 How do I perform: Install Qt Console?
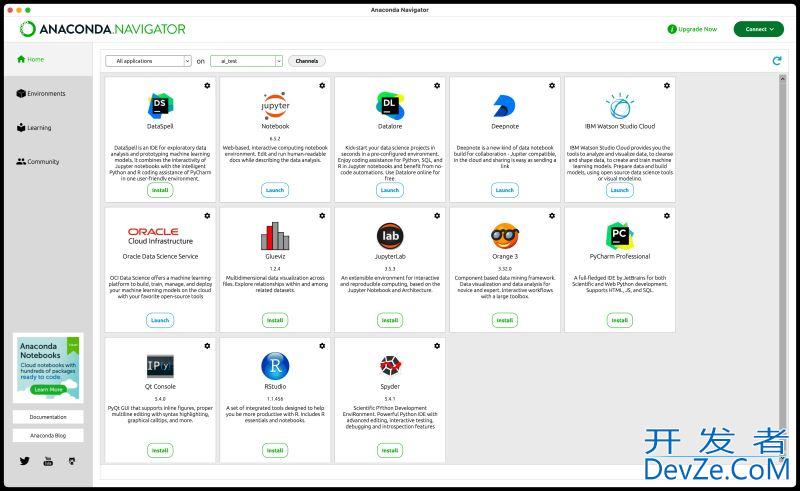point(160,450)
